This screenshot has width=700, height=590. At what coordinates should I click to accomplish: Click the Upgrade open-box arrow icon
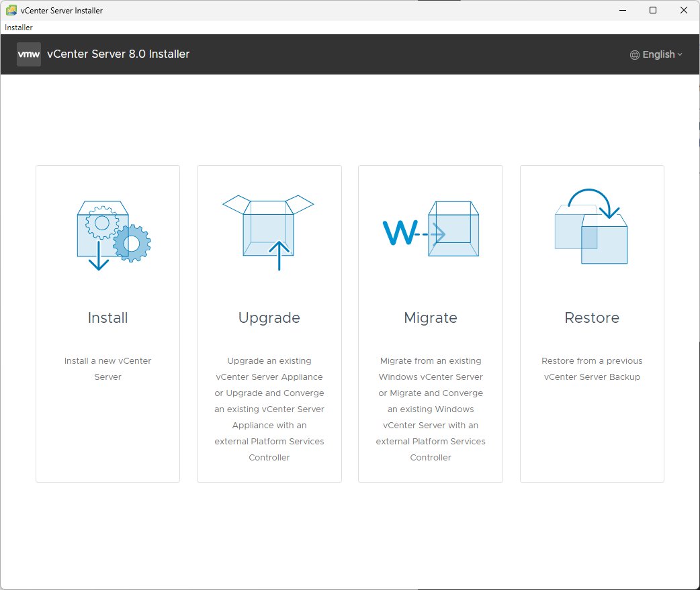pos(268,232)
